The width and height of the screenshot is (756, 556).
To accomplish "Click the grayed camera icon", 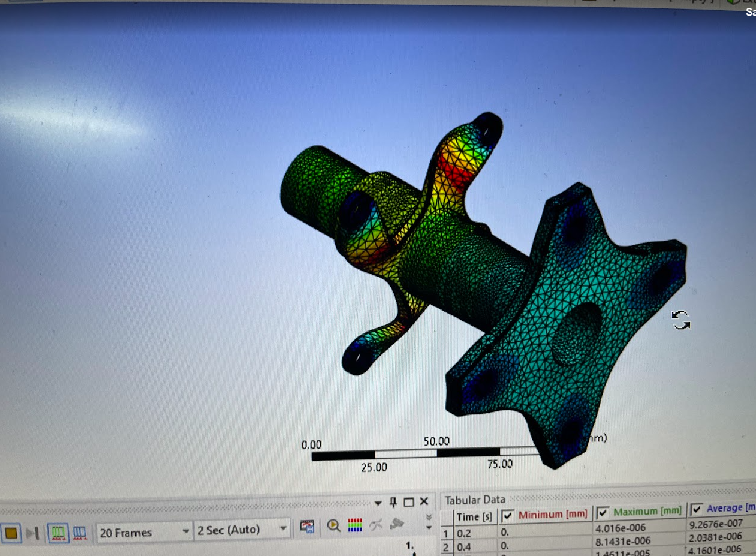I will point(396,524).
